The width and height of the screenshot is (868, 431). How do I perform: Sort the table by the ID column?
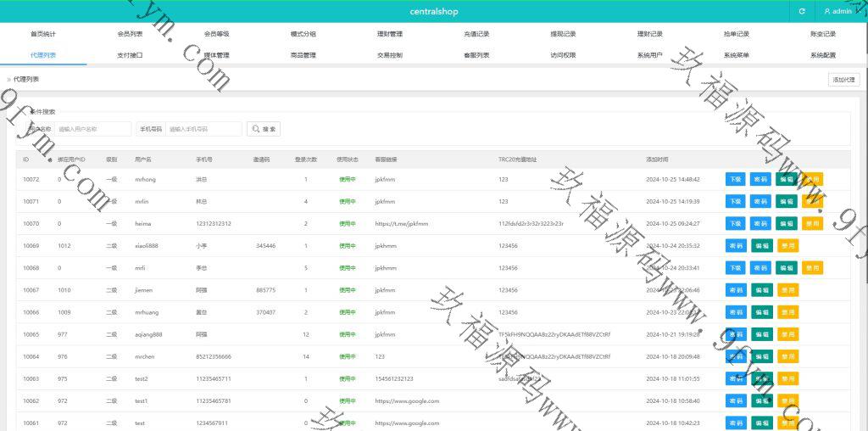click(49, 160)
